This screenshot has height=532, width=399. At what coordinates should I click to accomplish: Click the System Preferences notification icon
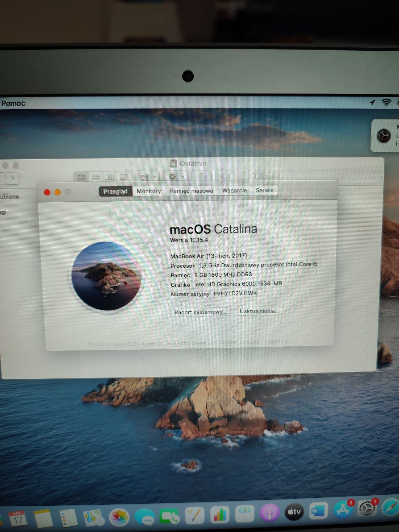[x=384, y=136]
